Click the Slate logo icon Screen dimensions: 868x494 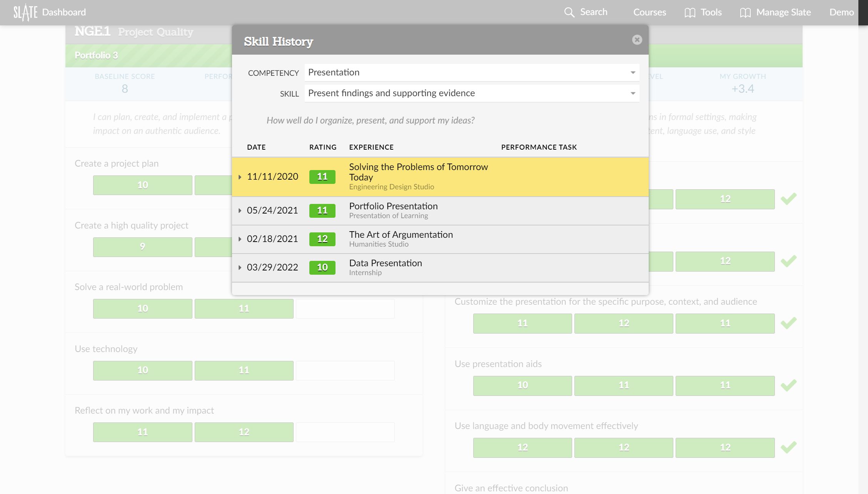[25, 12]
